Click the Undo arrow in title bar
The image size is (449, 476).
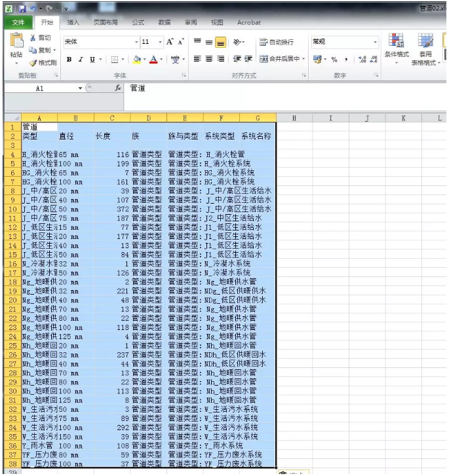pos(33,9)
